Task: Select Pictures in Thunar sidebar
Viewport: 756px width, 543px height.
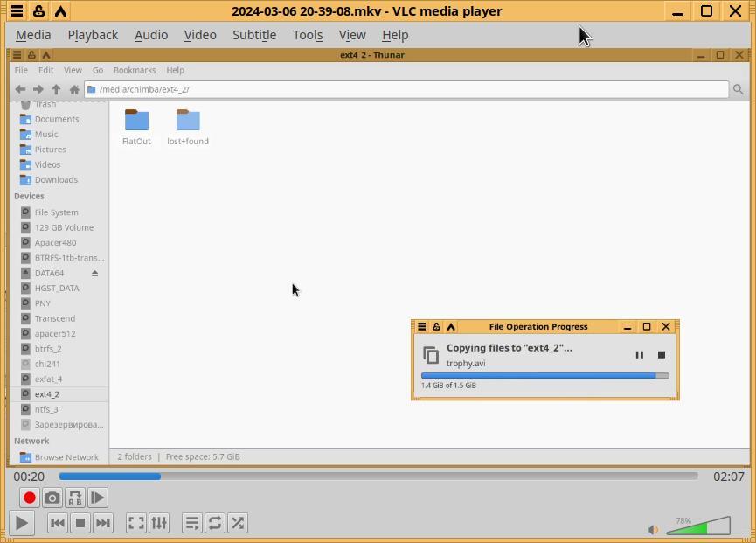Action: pos(50,150)
